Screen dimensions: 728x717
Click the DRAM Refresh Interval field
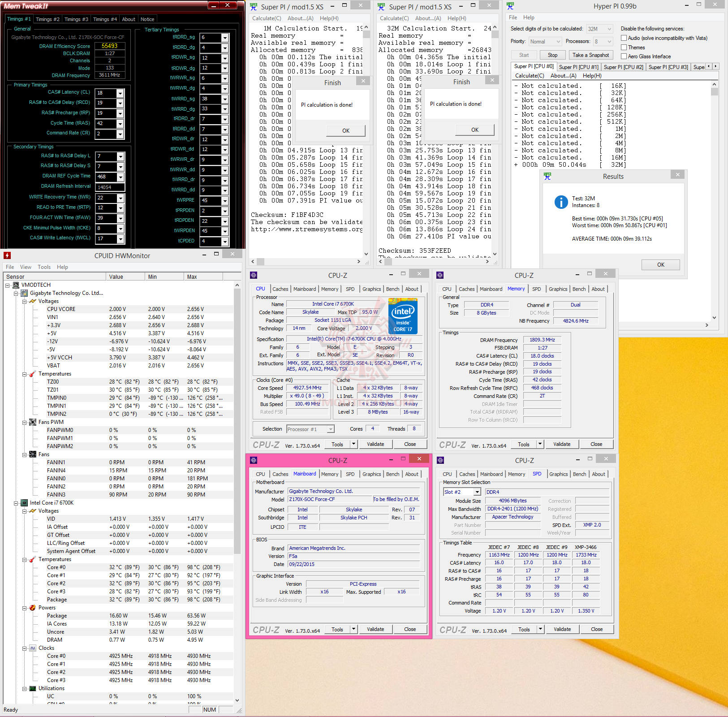click(x=110, y=187)
